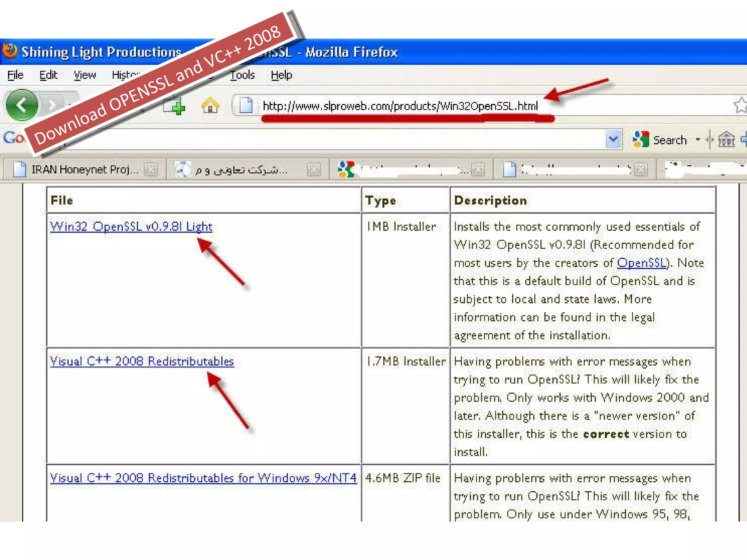The image size is (747, 560).
Task: Open Visual C++ 2008 Redistributables link
Action: coord(142,361)
